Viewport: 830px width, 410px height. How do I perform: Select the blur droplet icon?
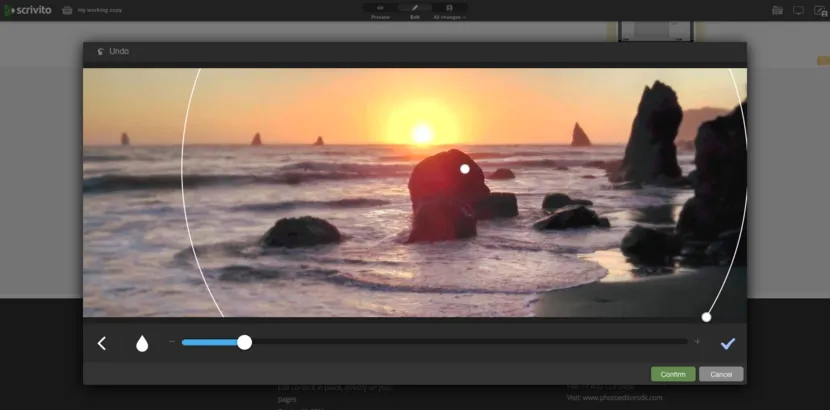pos(142,343)
